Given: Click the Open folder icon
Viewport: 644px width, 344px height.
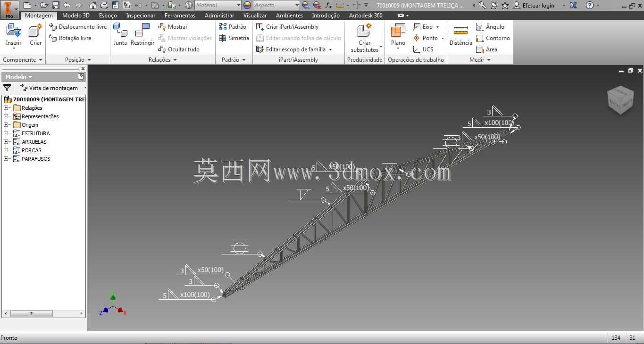Looking at the screenshot, I should click(x=44, y=5).
